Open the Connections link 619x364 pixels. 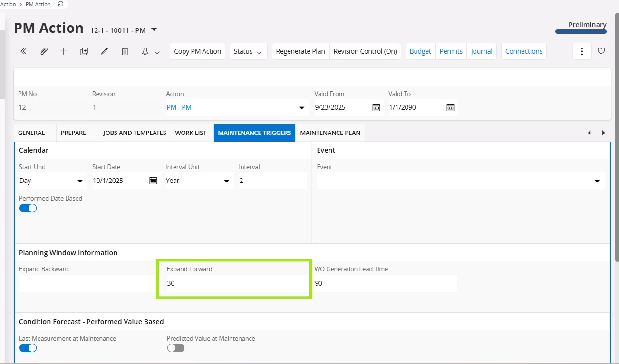[x=524, y=51]
